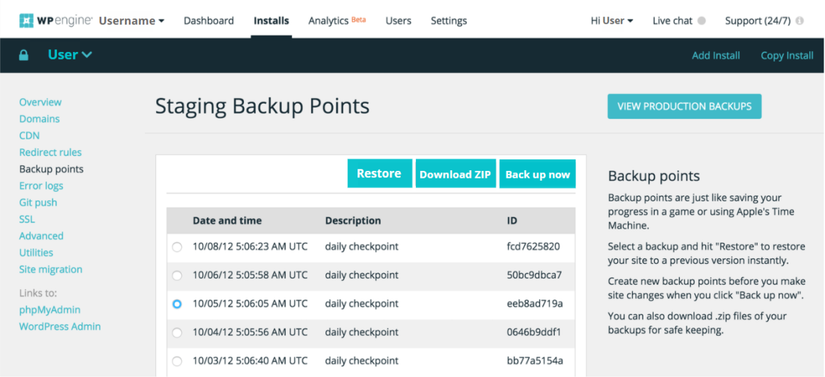Click the 10/03/12 5:06:40 AM UTC date
This screenshot has width=825, height=377.
250,361
